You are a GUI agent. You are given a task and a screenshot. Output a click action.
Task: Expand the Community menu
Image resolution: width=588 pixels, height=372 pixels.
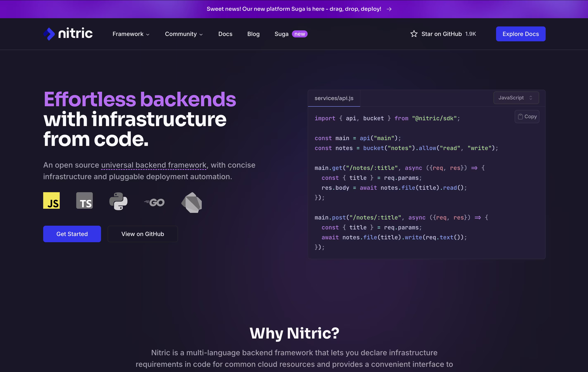pyautogui.click(x=184, y=34)
